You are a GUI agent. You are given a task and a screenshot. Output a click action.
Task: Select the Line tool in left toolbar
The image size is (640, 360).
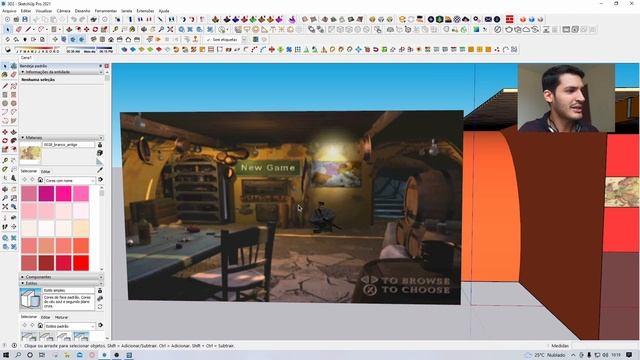click(x=4, y=86)
